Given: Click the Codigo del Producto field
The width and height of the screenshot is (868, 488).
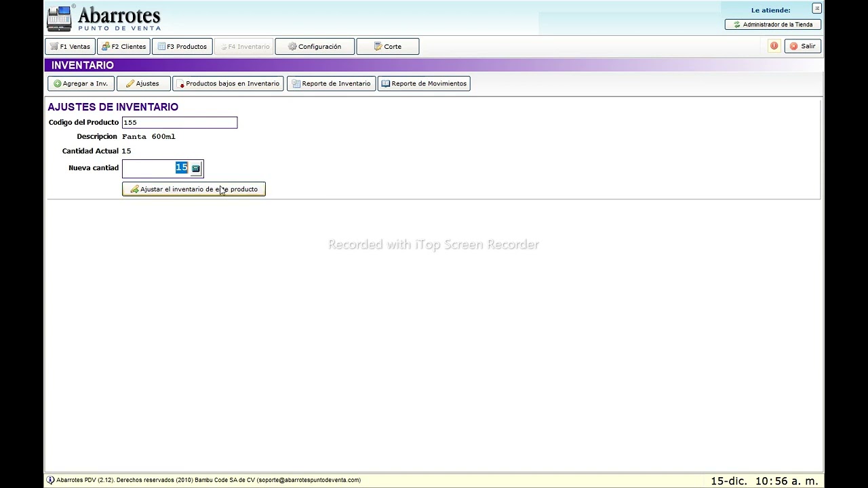Looking at the screenshot, I should 180,123.
